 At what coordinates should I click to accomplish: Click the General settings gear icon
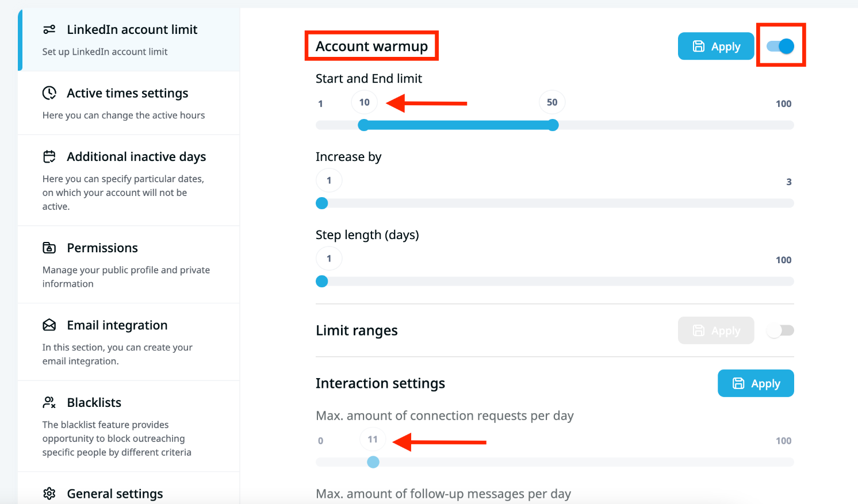tap(49, 494)
